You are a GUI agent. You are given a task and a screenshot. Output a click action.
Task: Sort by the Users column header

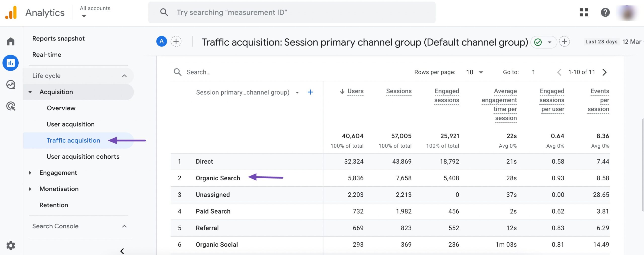pyautogui.click(x=355, y=91)
